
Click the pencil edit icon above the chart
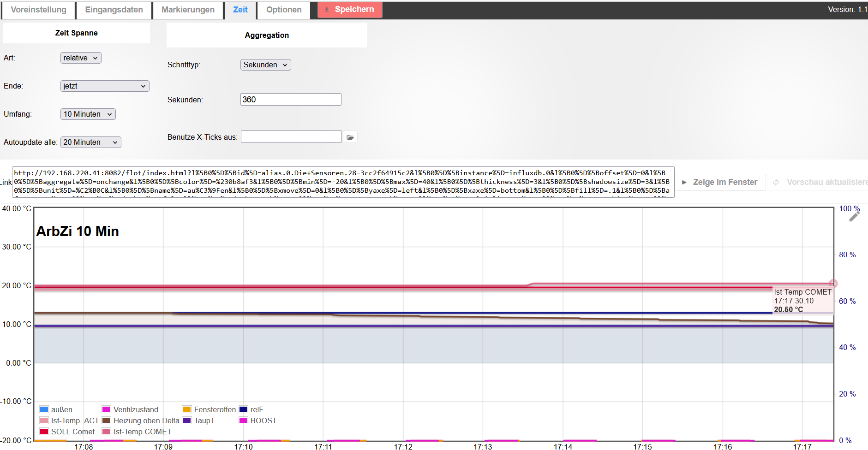[x=855, y=217]
